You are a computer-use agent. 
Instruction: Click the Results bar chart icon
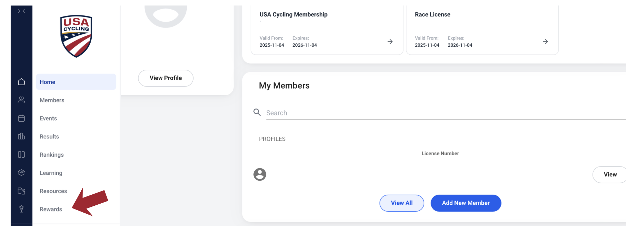click(21, 136)
